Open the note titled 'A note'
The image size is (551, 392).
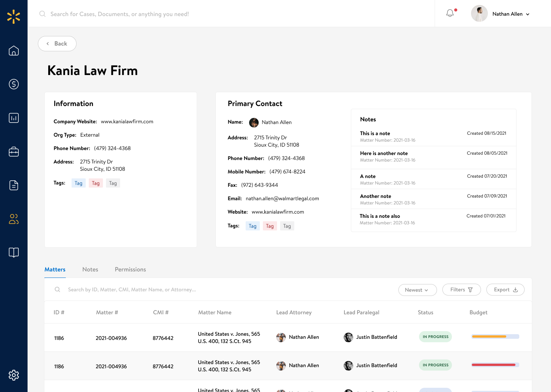(x=434, y=179)
